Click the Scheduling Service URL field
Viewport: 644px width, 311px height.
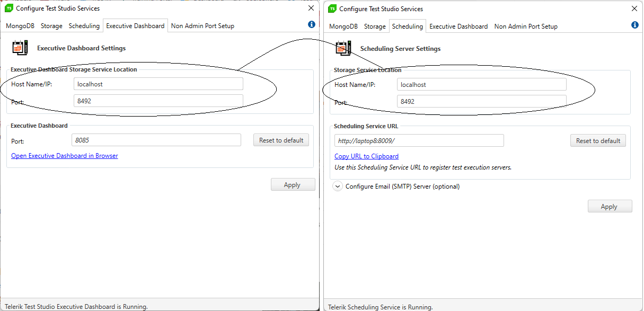(x=419, y=141)
